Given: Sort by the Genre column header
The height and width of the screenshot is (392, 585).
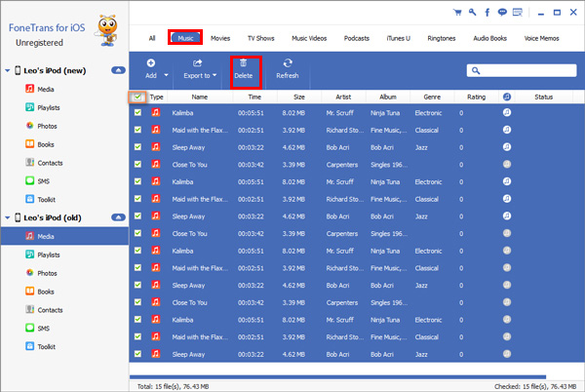Looking at the screenshot, I should (432, 97).
